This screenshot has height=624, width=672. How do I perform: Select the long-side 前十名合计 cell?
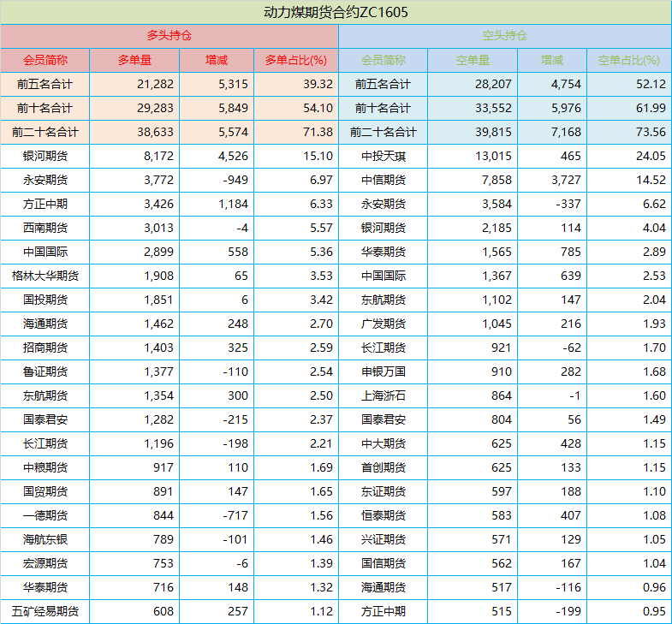45,108
